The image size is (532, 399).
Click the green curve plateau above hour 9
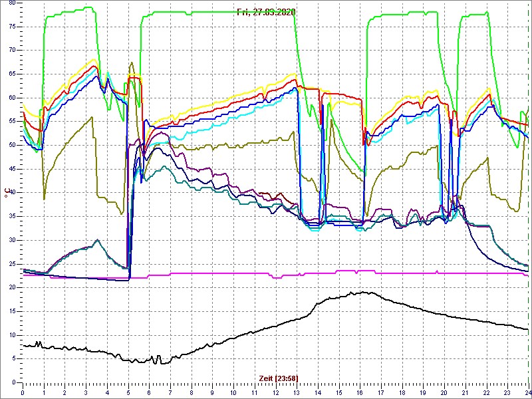pos(213,13)
